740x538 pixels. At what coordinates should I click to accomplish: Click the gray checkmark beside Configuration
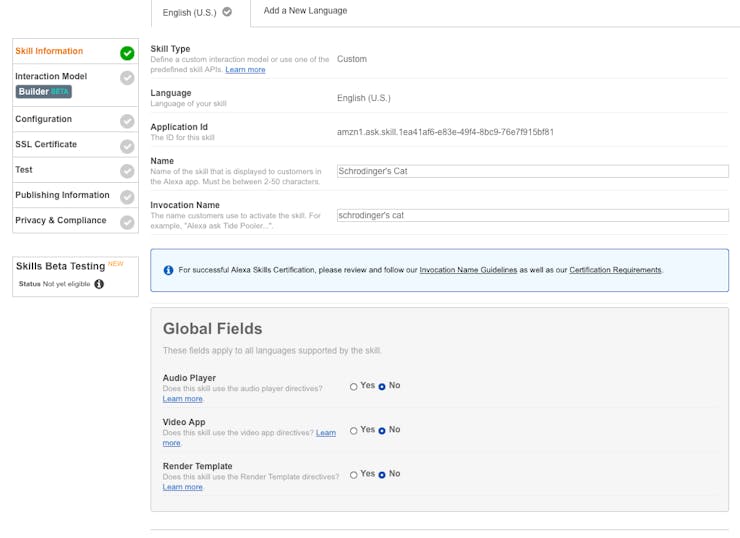pos(127,121)
